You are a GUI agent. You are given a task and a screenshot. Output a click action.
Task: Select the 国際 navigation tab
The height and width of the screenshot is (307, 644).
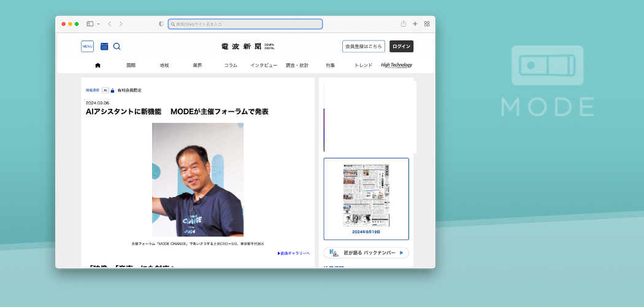coord(131,65)
